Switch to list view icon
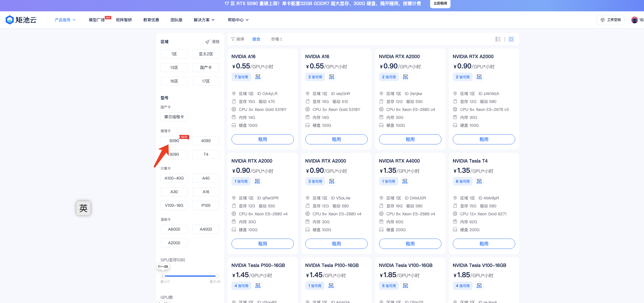Viewport: 644px width, 303px height. pyautogui.click(x=498, y=39)
